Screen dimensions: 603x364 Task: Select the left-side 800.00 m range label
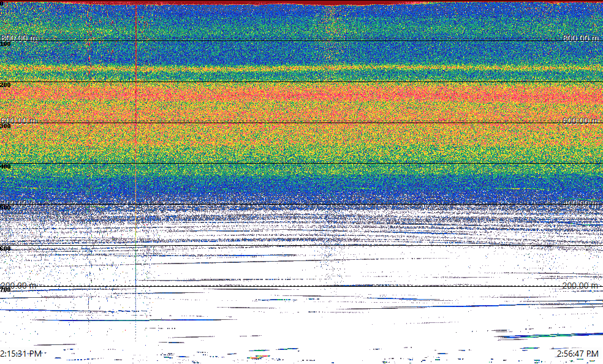pos(19,38)
